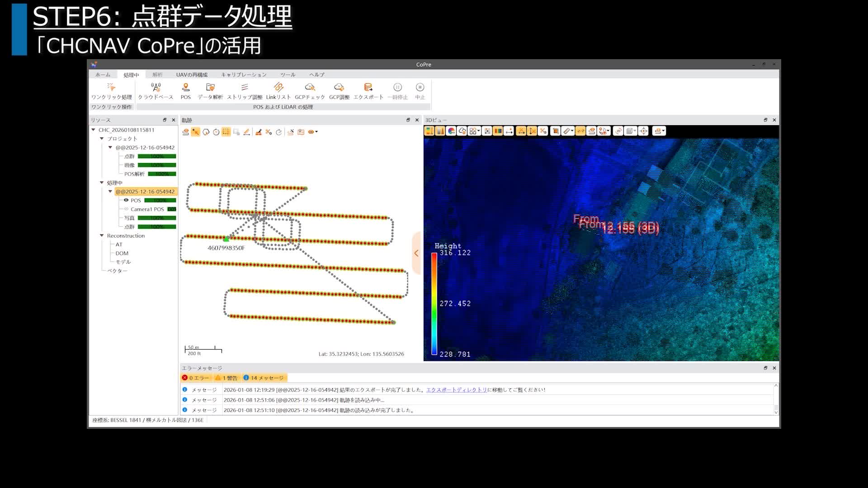The width and height of the screenshot is (868, 488).
Task: Toggle POS layer eye visibility
Action: [x=126, y=200]
